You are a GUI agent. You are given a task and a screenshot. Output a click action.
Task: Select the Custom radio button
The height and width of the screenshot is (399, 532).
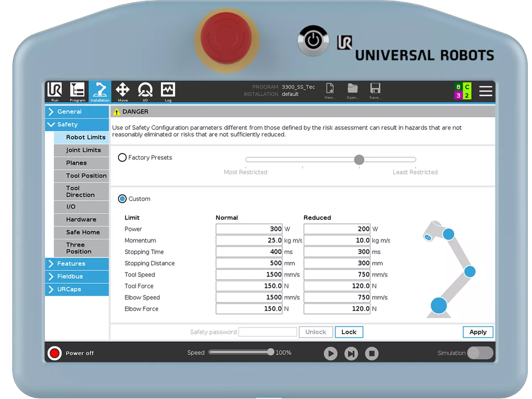(122, 199)
